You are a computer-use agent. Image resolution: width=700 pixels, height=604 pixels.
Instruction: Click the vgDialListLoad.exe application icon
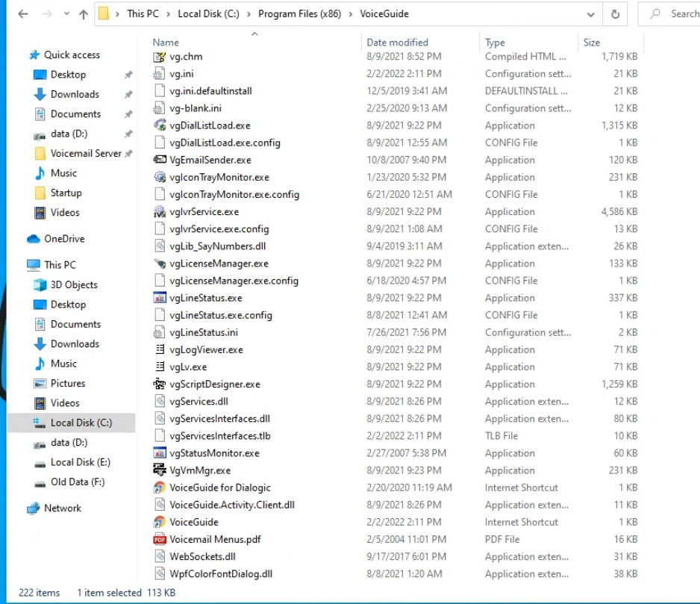[x=160, y=125]
